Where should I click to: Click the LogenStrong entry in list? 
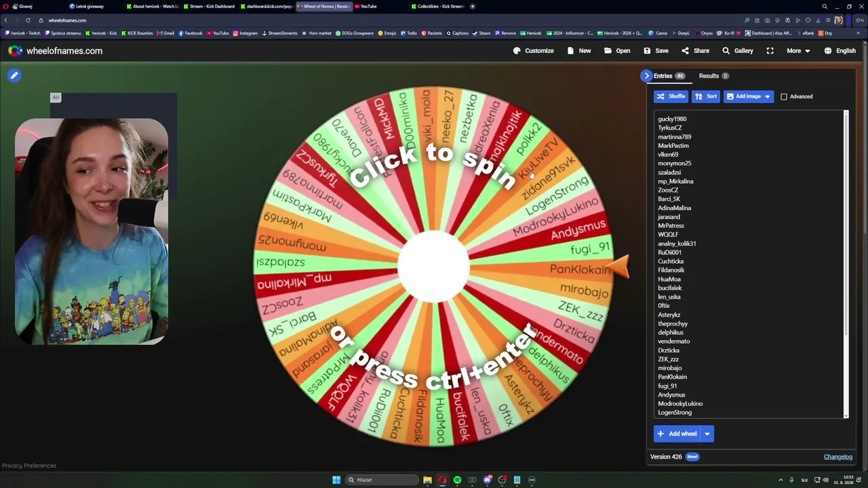pos(675,413)
